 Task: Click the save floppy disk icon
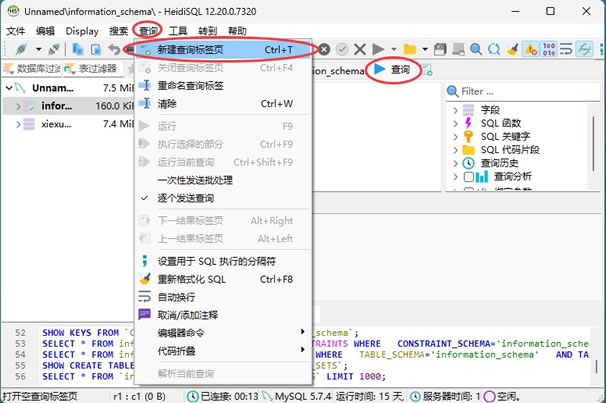pos(440,49)
